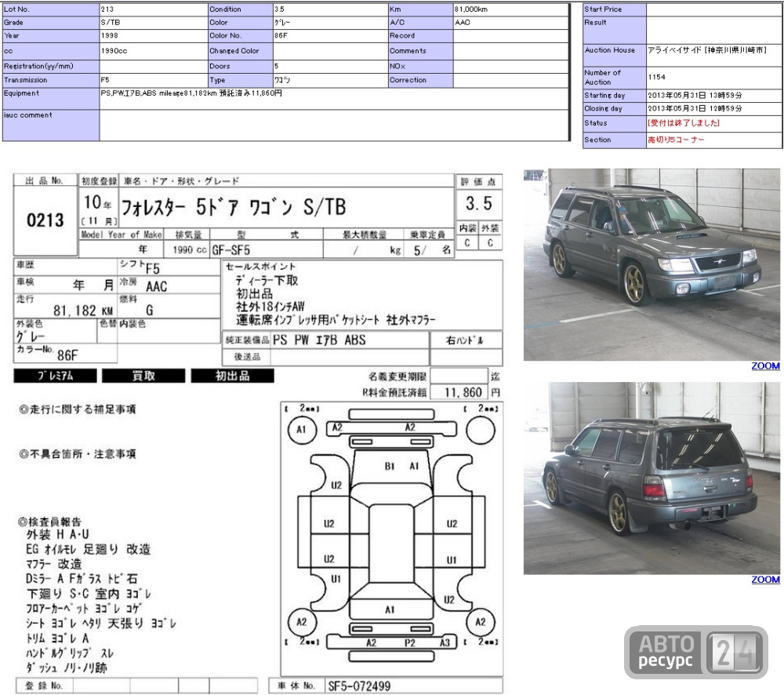Click the A3 mark on rear bumper diagram
Image resolution: width=784 pixels, height=695 pixels.
[x=445, y=642]
